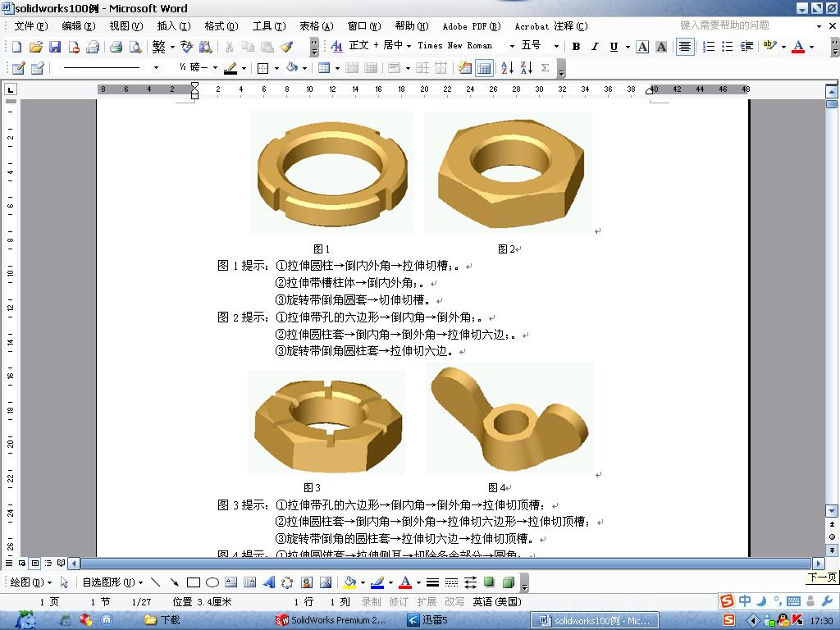Apply bulleted list formatting
The image size is (840, 630).
[727, 47]
